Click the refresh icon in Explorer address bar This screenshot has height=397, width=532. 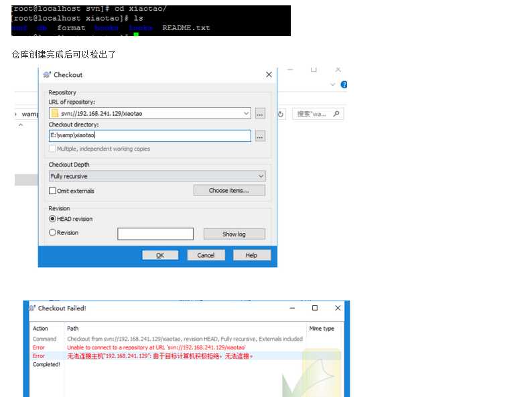(281, 114)
